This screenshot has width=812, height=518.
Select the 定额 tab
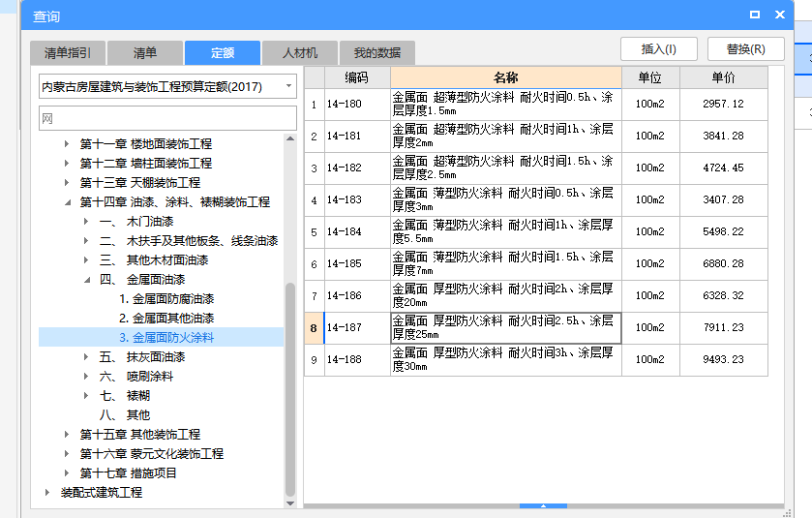(x=223, y=53)
